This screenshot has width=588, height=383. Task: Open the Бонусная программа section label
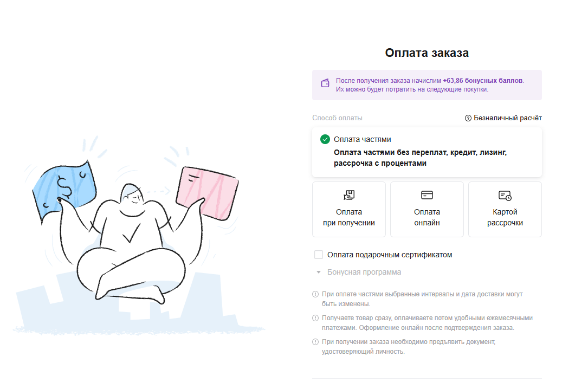(364, 272)
